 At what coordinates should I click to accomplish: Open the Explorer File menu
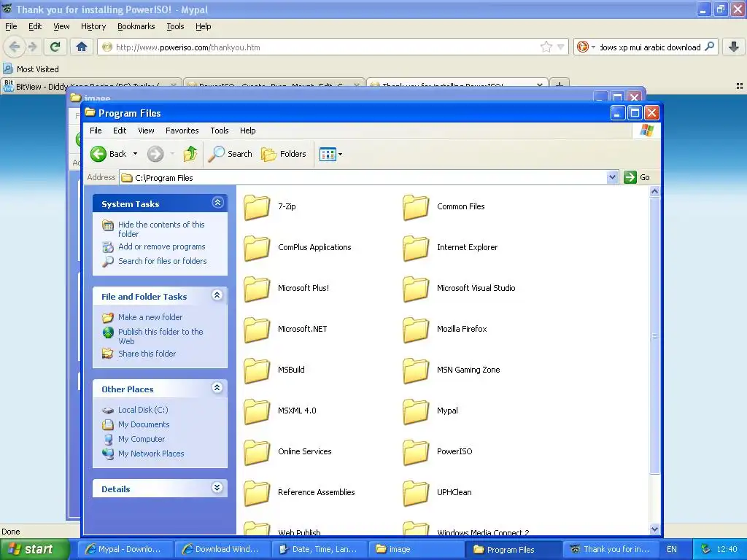(x=96, y=131)
